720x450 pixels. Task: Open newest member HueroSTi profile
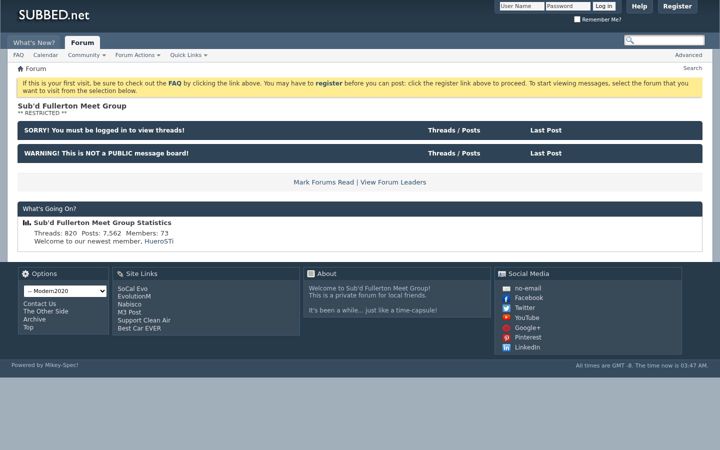point(159,242)
